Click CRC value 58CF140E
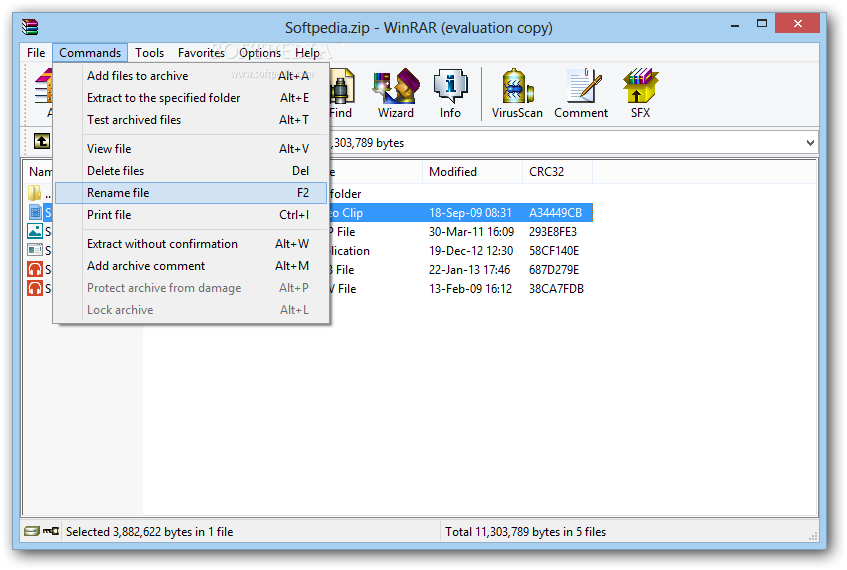The width and height of the screenshot is (847, 570). (554, 251)
